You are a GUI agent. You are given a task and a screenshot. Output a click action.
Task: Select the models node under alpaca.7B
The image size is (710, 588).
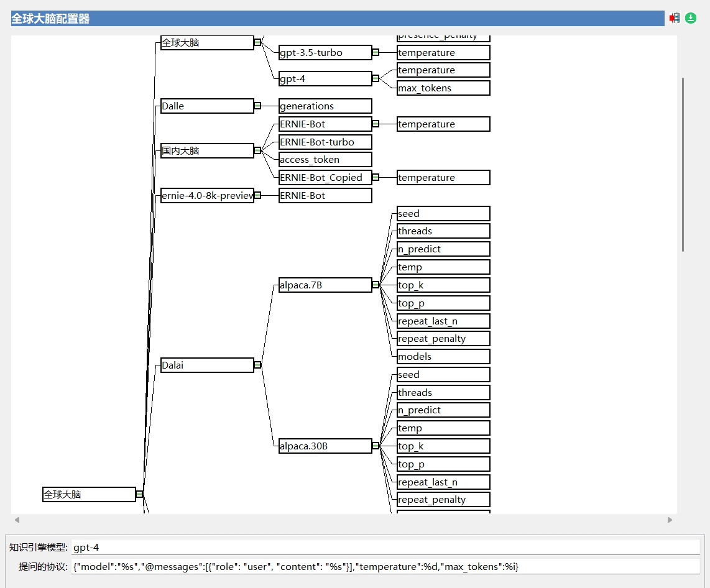click(443, 357)
